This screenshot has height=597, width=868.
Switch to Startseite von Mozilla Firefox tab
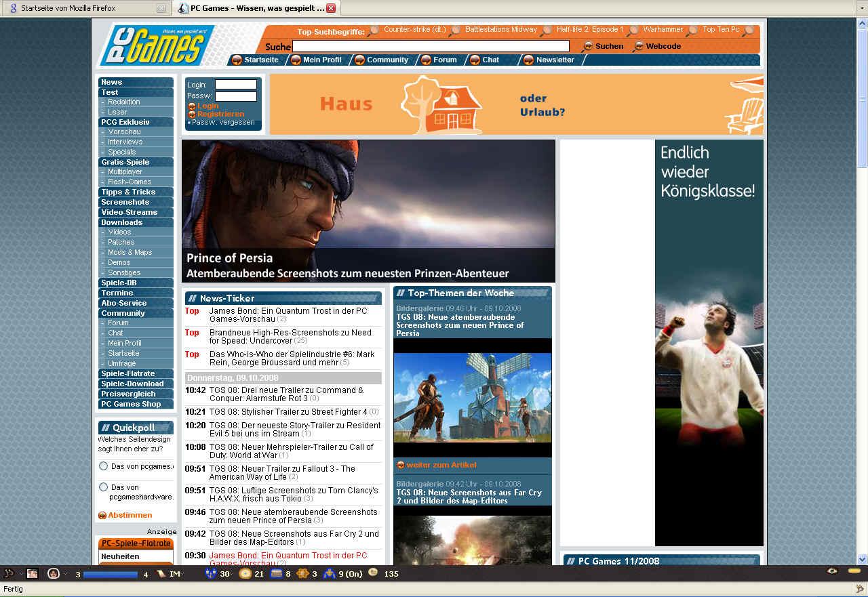(x=87, y=8)
